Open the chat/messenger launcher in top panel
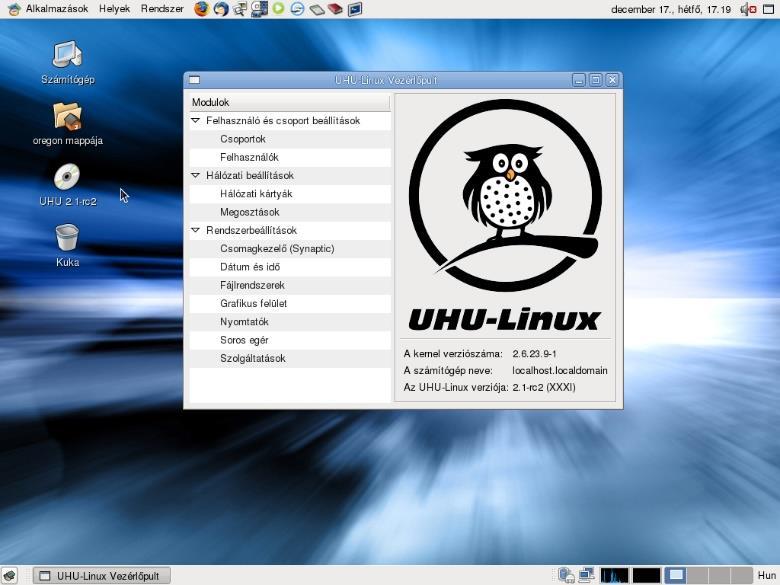 240,9
